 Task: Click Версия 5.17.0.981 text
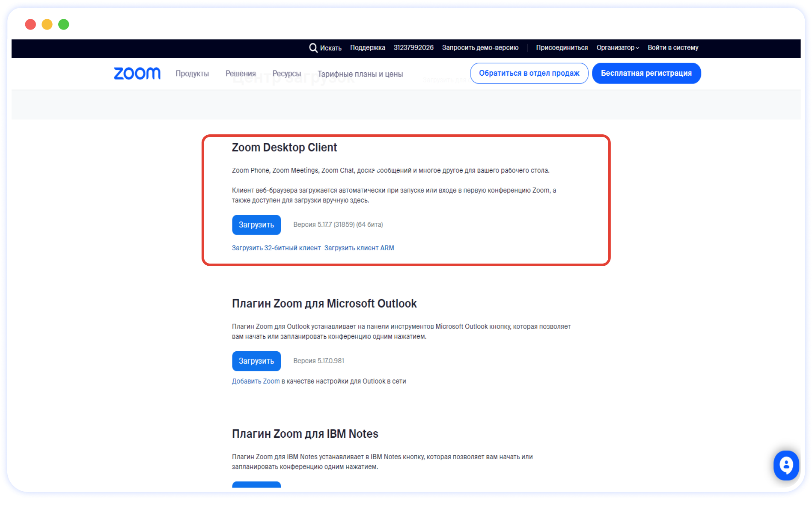coord(318,361)
